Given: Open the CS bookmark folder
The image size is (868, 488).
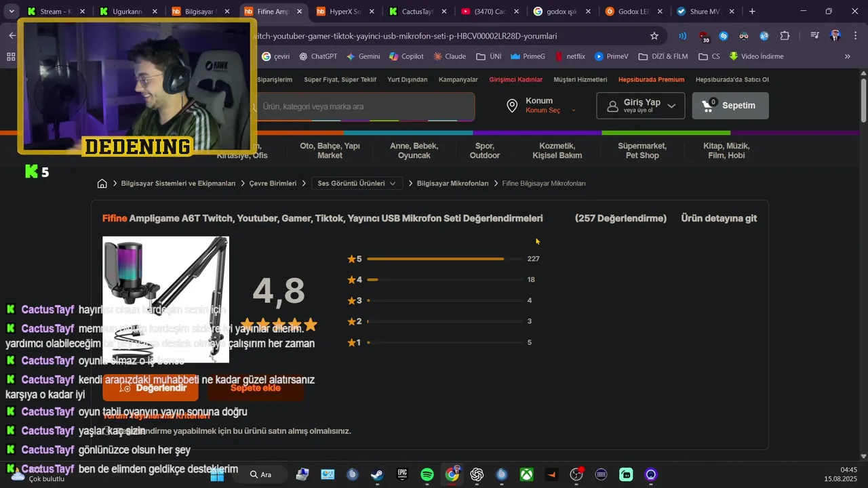Looking at the screenshot, I should pos(709,56).
